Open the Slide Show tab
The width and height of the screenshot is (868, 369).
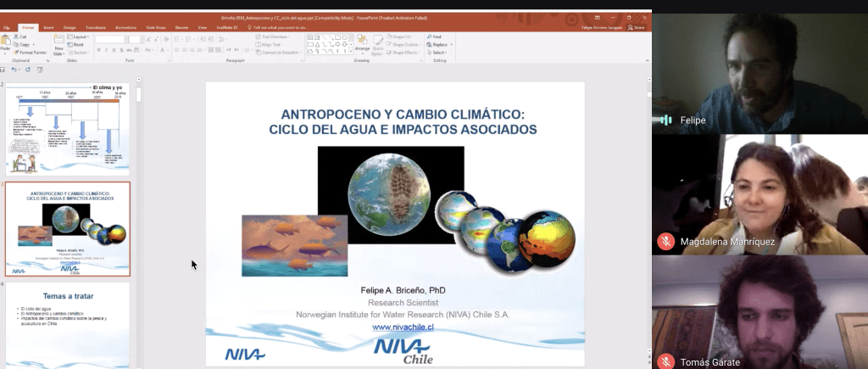pyautogui.click(x=156, y=27)
